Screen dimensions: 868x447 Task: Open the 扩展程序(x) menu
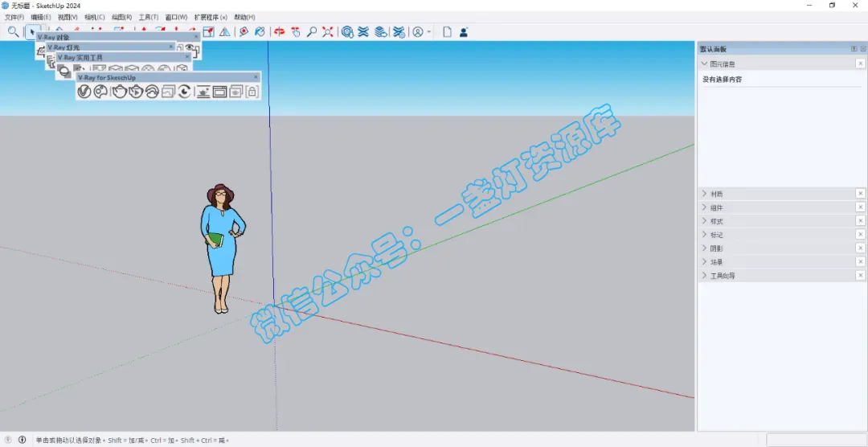pyautogui.click(x=211, y=17)
